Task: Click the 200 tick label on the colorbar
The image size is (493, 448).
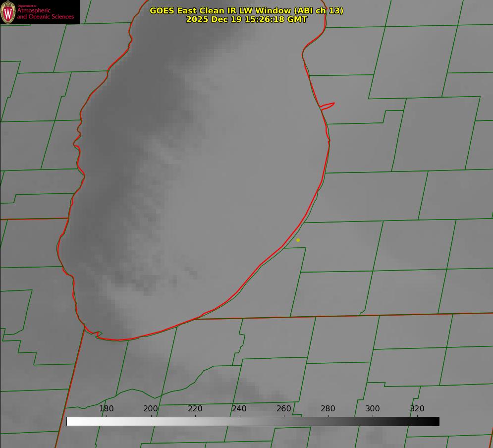Action: point(151,409)
